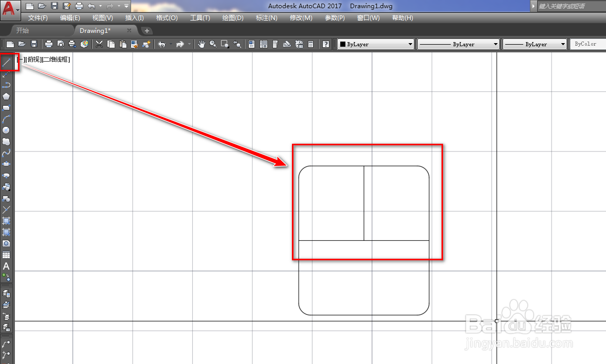
Task: Select the Polygon tool
Action: point(6,97)
